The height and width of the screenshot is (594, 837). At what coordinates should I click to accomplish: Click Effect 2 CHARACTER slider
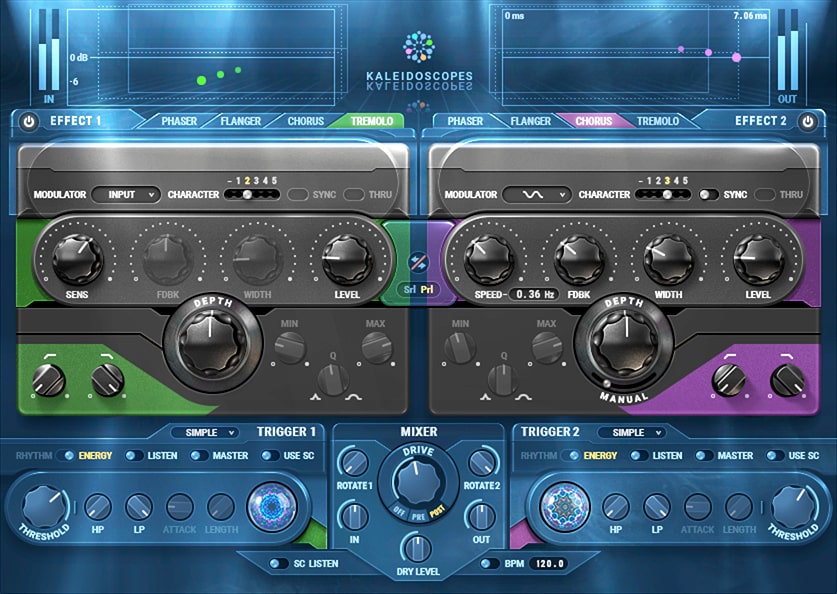pyautogui.click(x=662, y=195)
